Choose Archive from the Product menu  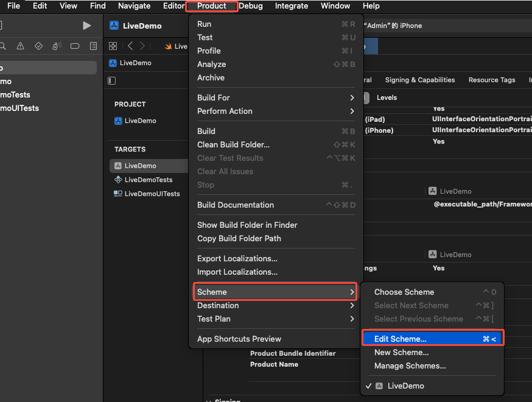tap(276, 78)
